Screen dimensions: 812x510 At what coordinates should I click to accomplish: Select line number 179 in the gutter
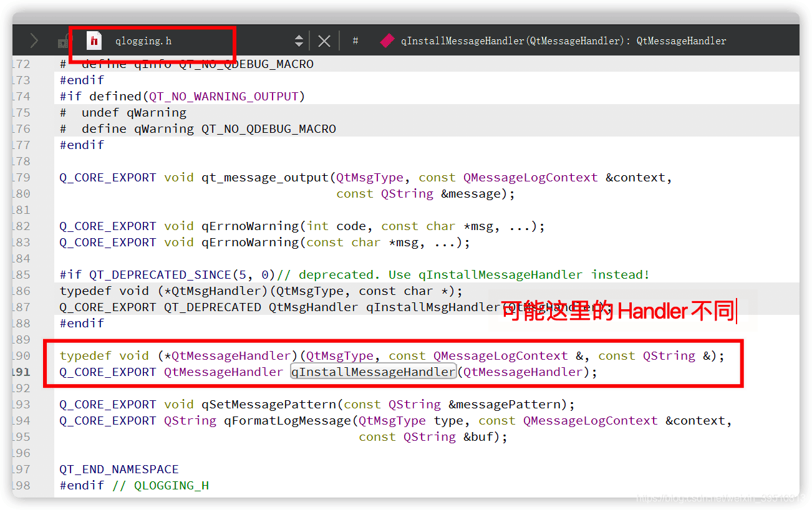point(21,178)
